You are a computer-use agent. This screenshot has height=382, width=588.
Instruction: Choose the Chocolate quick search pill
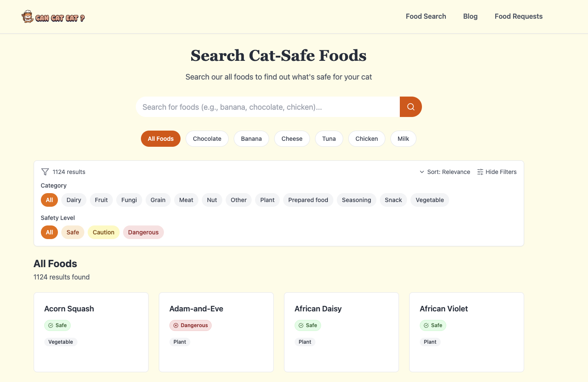[x=207, y=139]
